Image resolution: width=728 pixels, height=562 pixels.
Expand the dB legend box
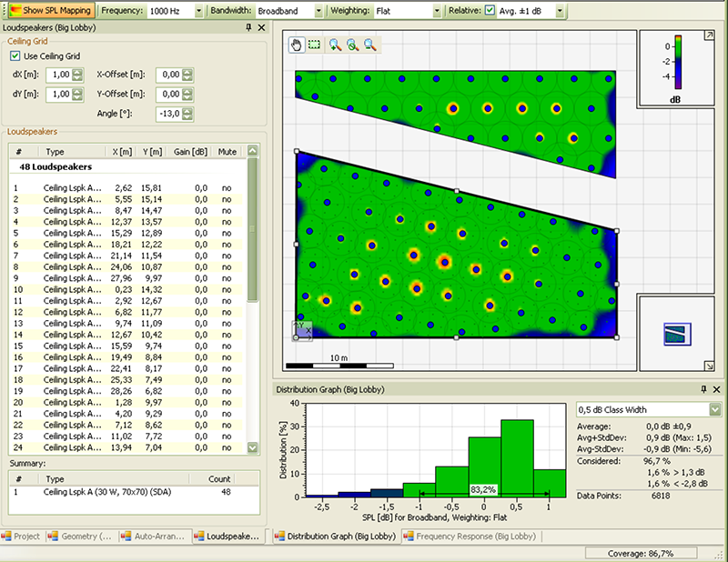709,35
